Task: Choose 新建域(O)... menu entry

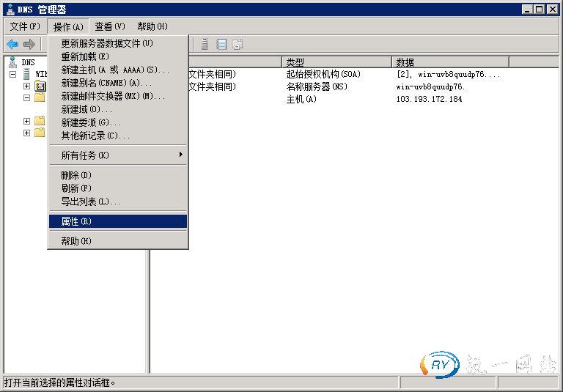Action: click(118, 109)
